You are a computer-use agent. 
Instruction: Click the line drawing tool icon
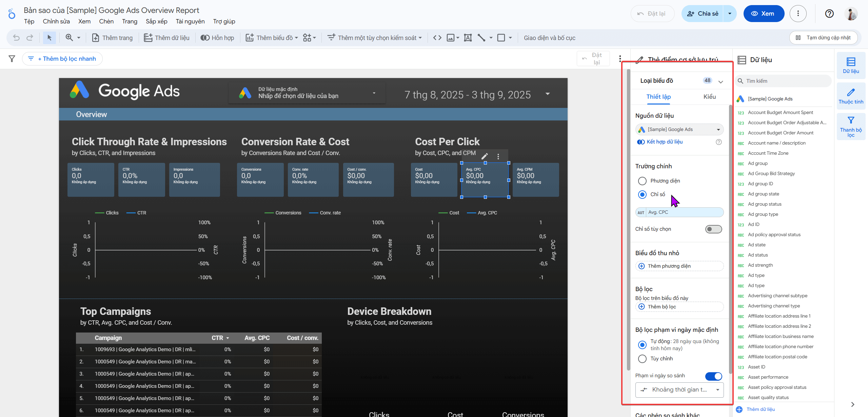coord(481,38)
